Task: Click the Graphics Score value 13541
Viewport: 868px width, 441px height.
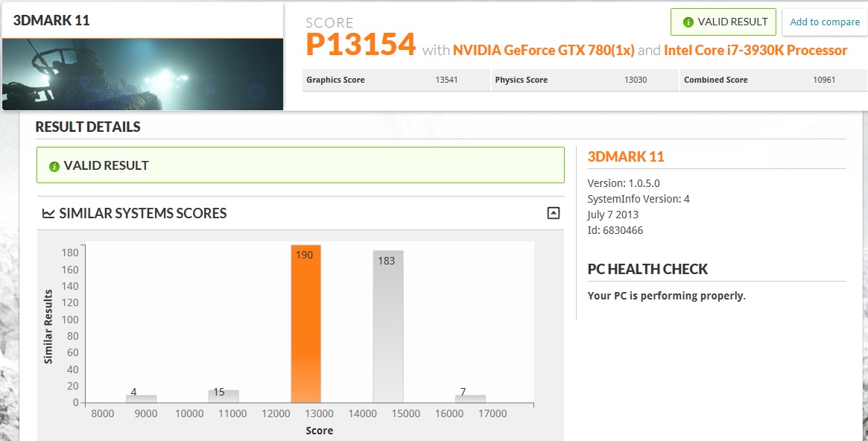Action: [446, 80]
